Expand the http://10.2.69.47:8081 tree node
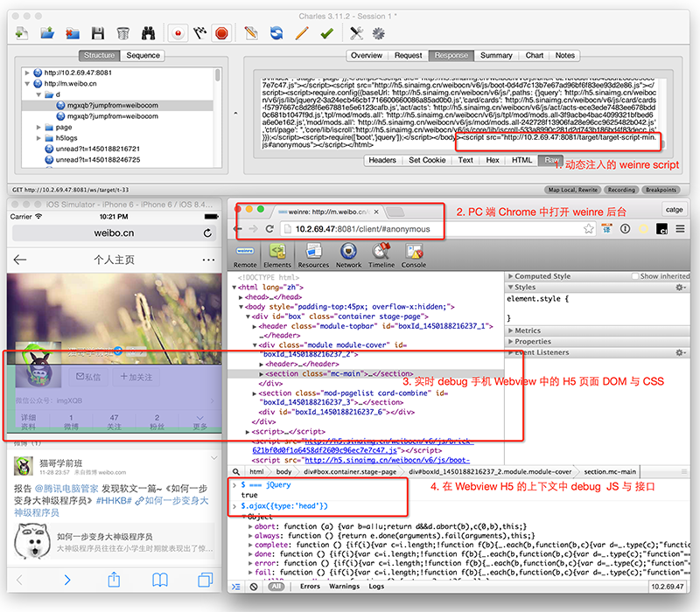 click(28, 73)
